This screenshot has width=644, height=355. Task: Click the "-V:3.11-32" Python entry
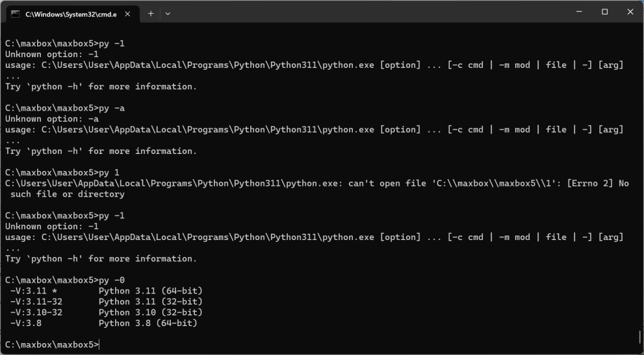click(36, 302)
